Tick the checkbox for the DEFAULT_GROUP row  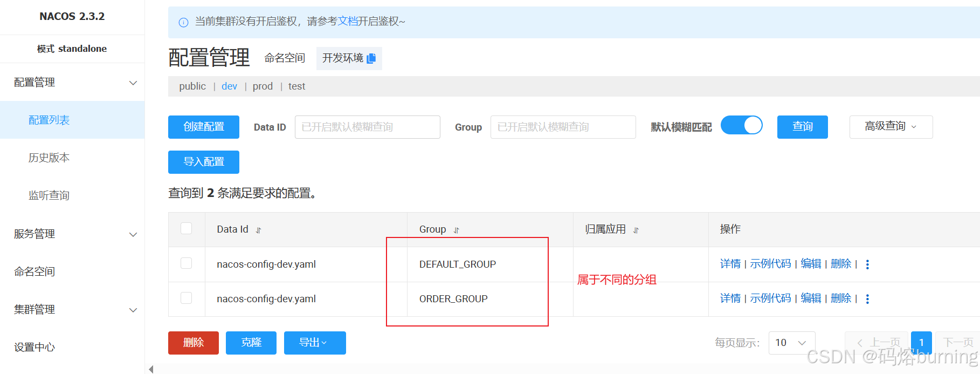[x=186, y=263]
